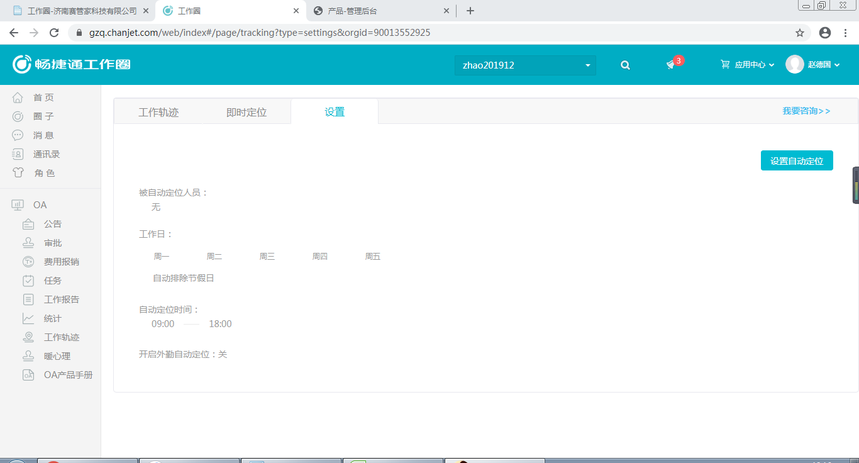Click the 周三 workday label
This screenshot has height=463, width=859.
coord(267,256)
